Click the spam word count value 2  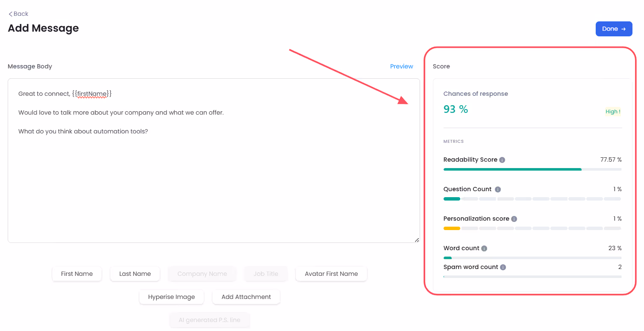tap(620, 267)
